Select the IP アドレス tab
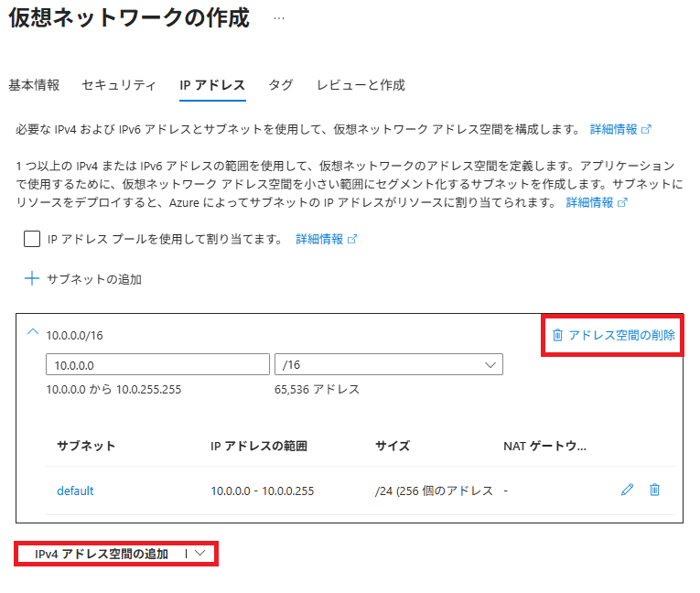The height and width of the screenshot is (593, 700). 212,85
